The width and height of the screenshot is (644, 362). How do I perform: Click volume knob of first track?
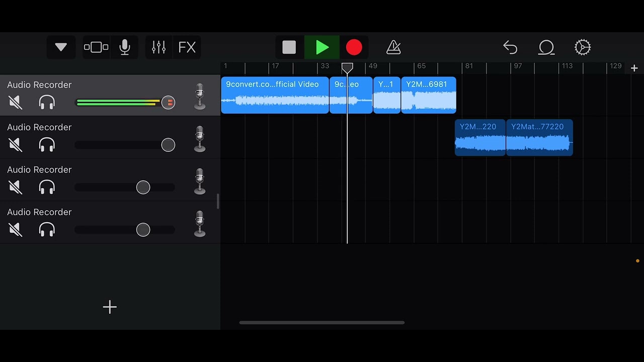(x=168, y=103)
